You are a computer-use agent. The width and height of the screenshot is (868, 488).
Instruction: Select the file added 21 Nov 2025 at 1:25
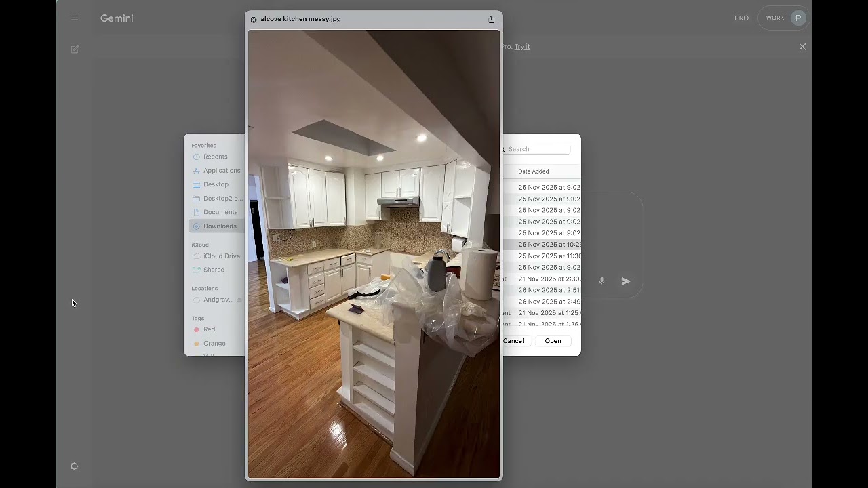[542, 313]
